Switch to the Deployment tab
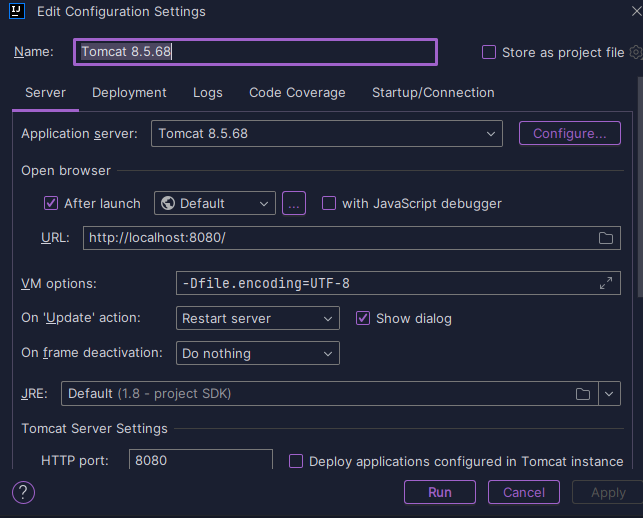Viewport: 643px width, 518px height. pyautogui.click(x=129, y=93)
